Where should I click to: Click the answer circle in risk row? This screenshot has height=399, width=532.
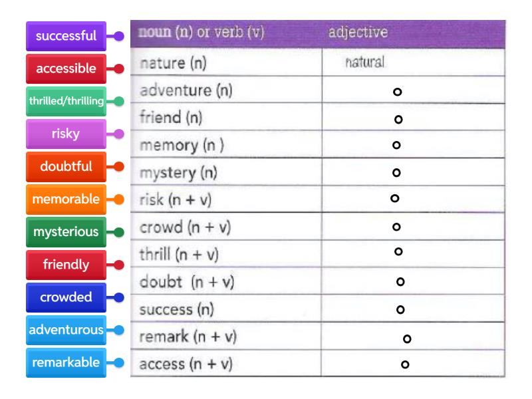[x=394, y=198]
